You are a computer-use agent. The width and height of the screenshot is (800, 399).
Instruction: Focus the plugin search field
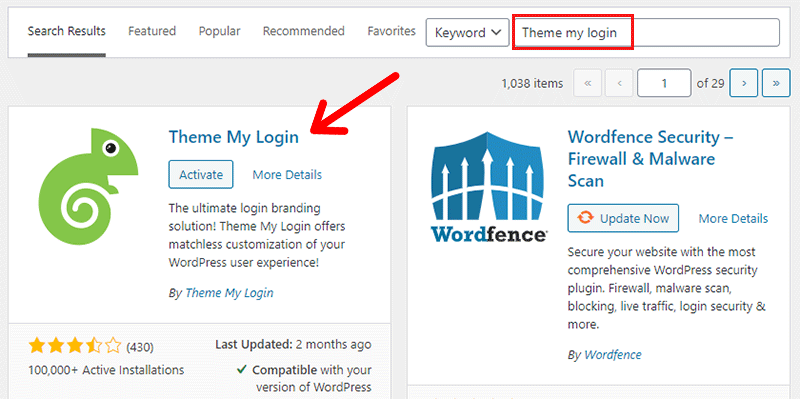click(646, 33)
